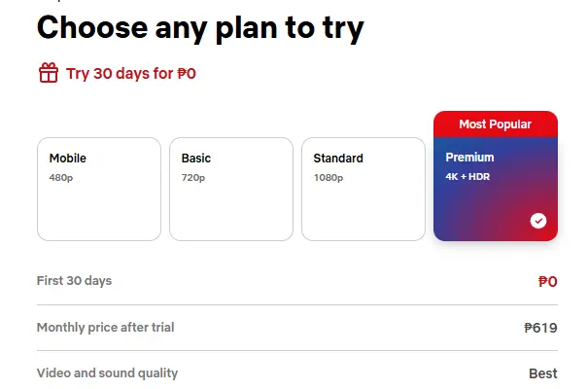Click the 480p resolution label
Screen dimensions: 588x389
click(x=61, y=177)
